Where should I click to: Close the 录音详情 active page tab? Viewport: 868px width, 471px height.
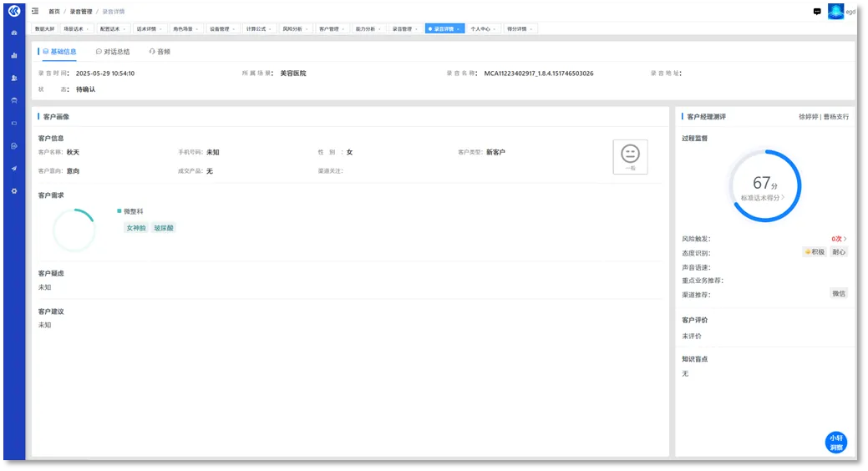[x=459, y=29]
